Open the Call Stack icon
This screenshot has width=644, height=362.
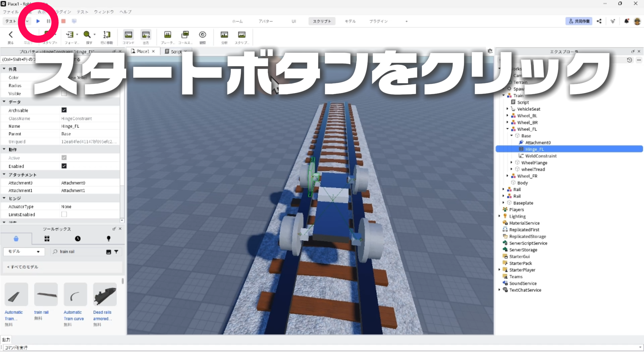(185, 35)
